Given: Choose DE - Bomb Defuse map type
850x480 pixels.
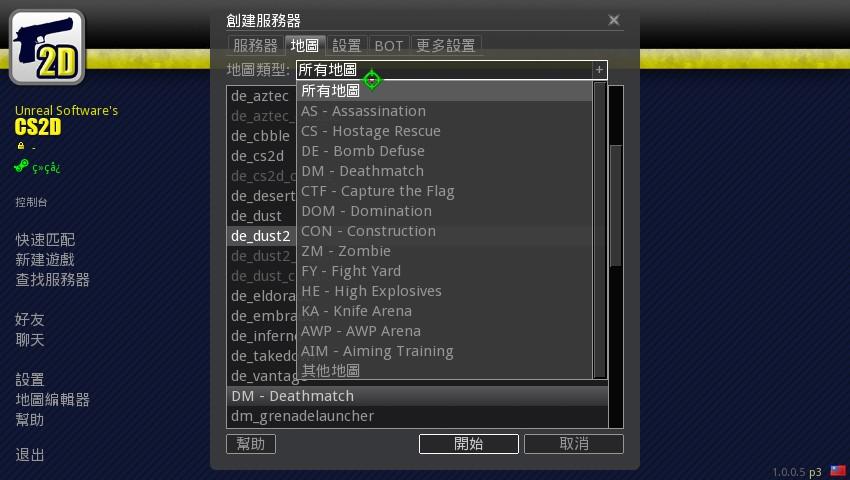Looking at the screenshot, I should (445, 151).
